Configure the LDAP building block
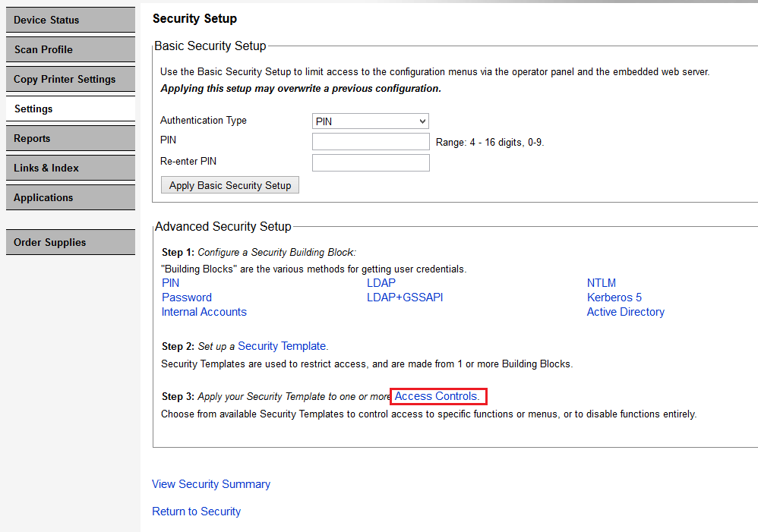Screen dimensions: 758x532 point(381,282)
